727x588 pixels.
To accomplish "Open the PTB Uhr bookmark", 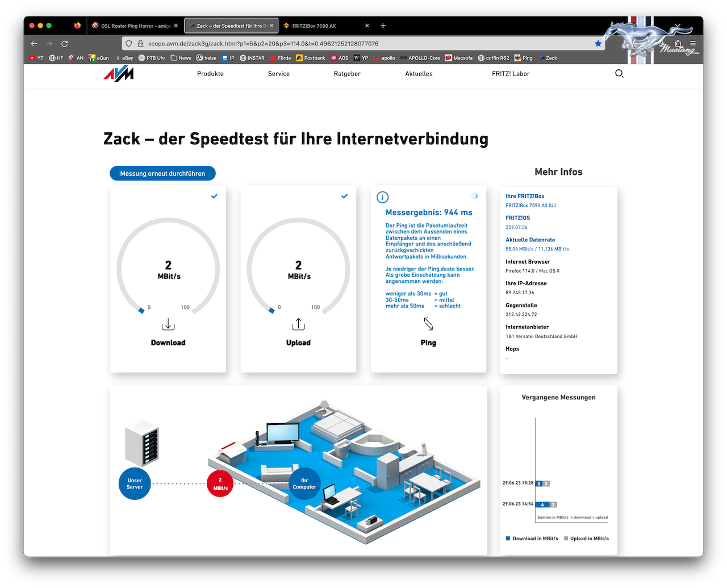I will [152, 58].
